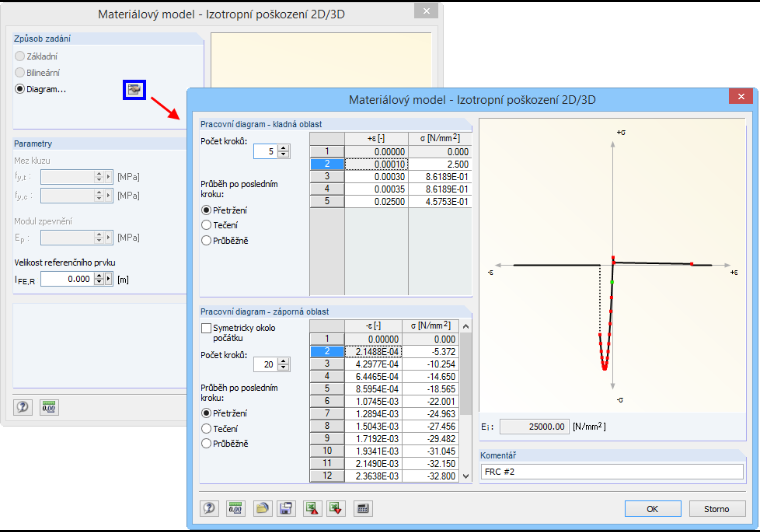Click the Počet kroků spinner showing 5
The image size is (760, 532).
coord(284,152)
